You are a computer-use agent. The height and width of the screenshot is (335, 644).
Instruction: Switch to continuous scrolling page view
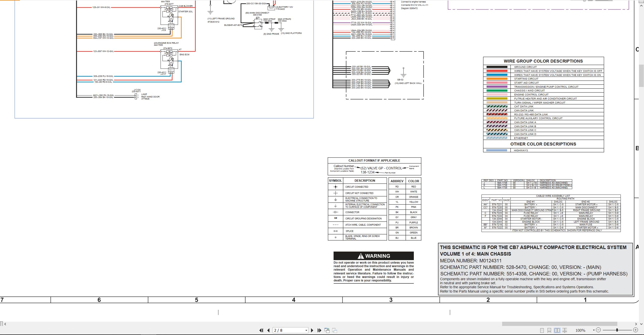point(549,330)
